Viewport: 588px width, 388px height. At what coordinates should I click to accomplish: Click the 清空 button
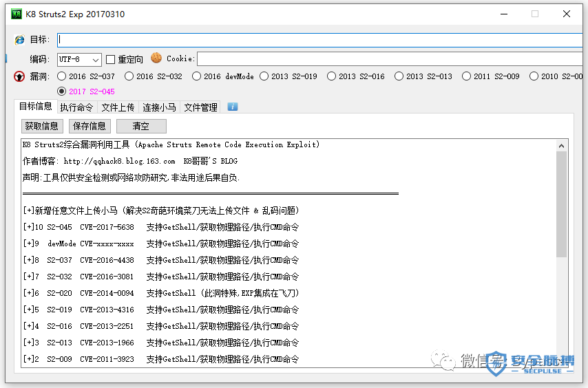(x=141, y=126)
